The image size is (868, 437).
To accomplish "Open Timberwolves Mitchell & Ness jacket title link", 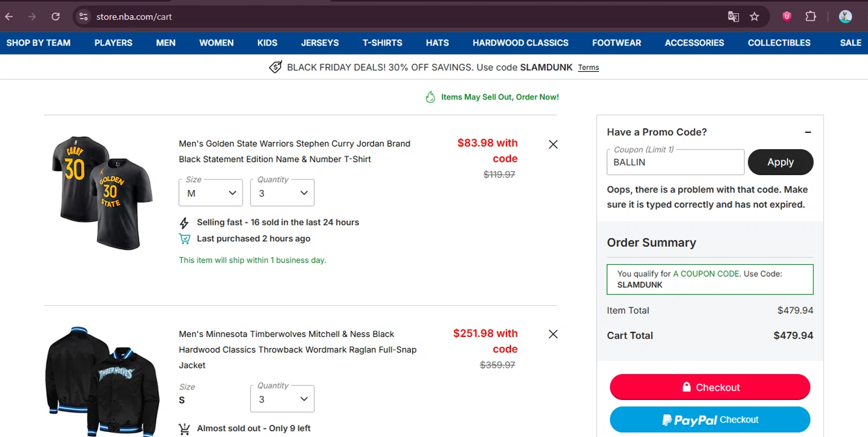I will [297, 350].
